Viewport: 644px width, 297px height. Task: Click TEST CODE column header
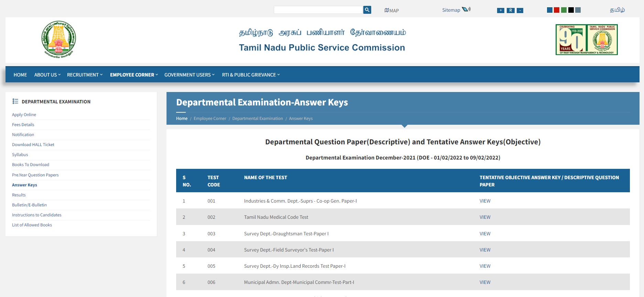[214, 181]
